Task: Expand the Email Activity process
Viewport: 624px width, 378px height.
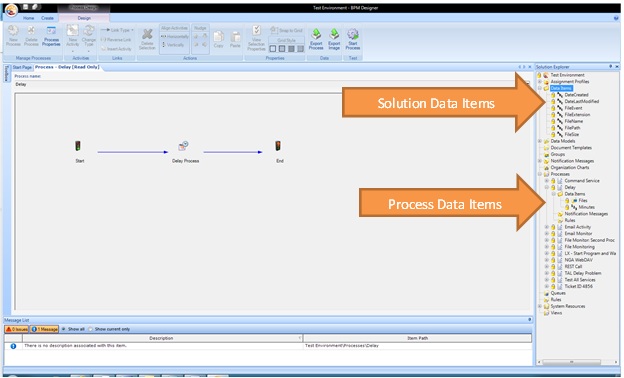Action: point(547,227)
